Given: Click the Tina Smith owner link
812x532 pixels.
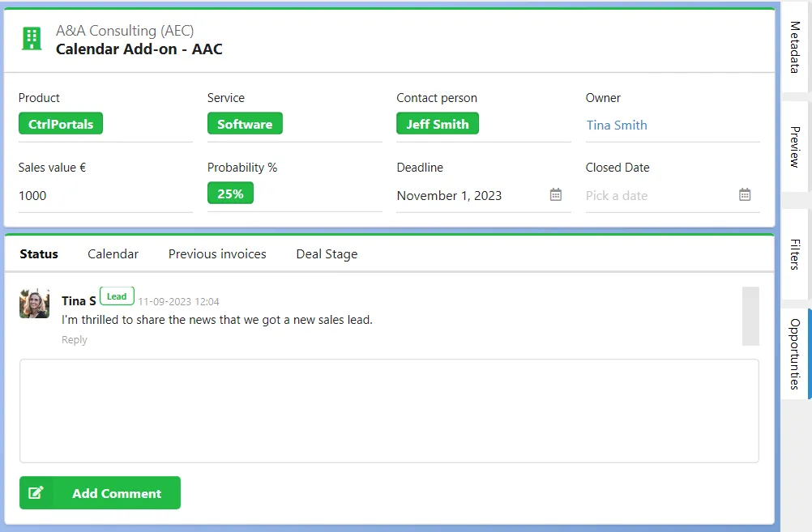Looking at the screenshot, I should 617,126.
